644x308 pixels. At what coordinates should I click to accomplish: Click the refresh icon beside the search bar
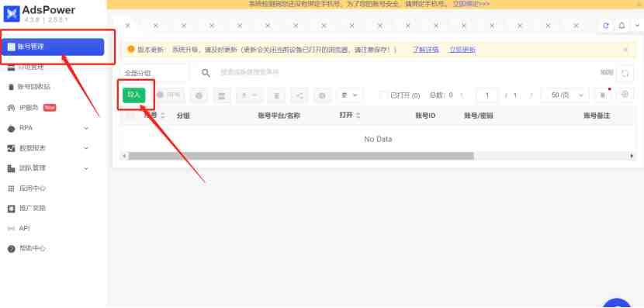click(x=625, y=74)
